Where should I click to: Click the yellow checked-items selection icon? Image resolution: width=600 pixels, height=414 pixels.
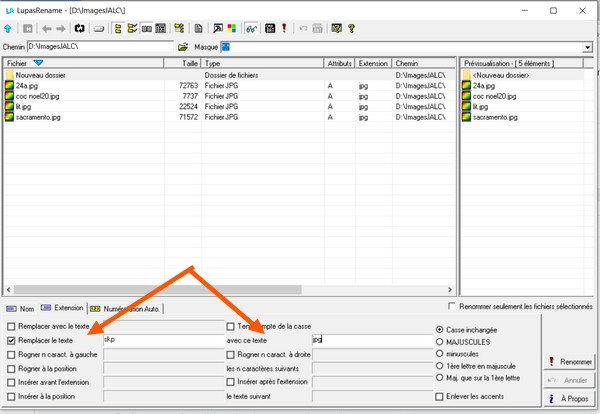[x=132, y=28]
